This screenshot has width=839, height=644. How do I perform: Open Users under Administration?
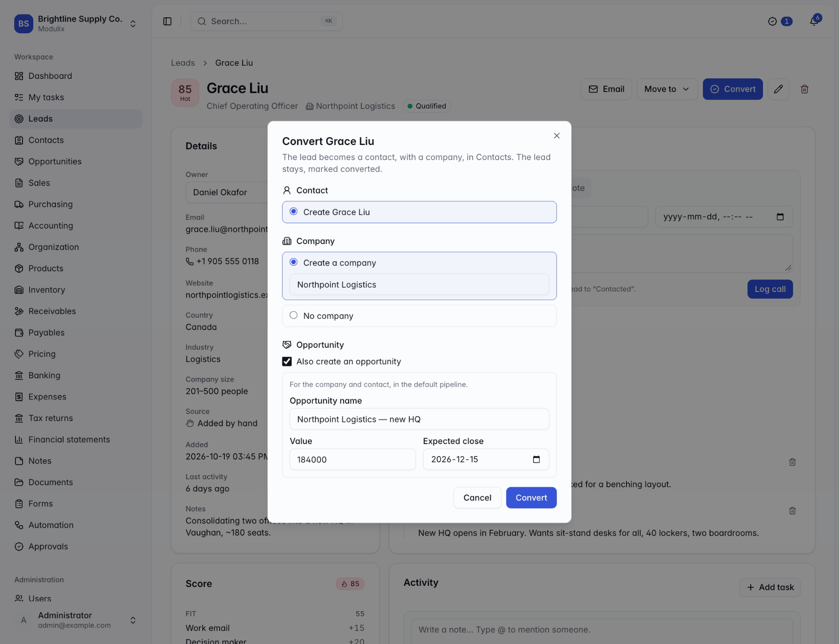76,598
